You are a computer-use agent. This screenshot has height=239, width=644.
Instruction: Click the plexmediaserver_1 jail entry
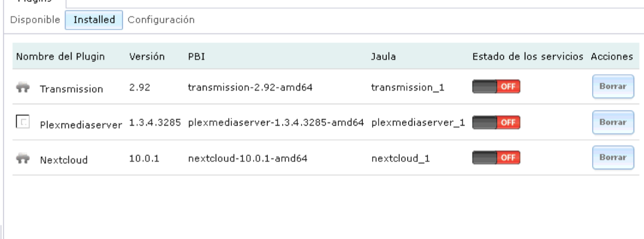tap(418, 122)
